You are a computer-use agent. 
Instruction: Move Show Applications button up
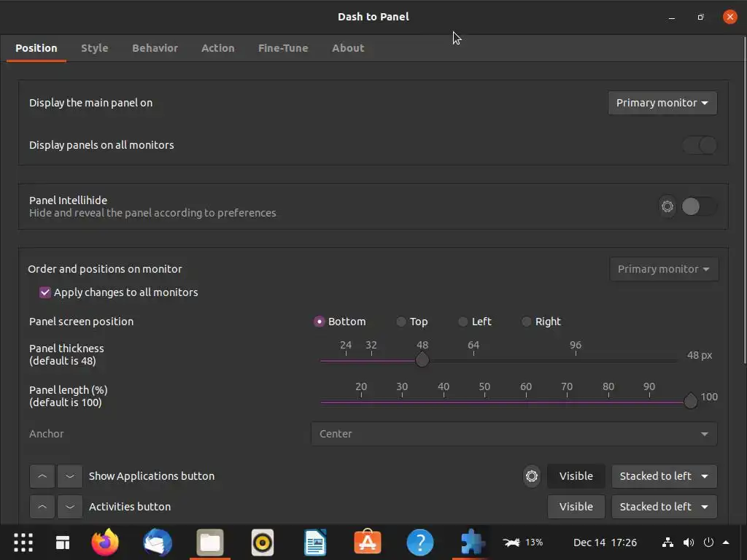pyautogui.click(x=42, y=476)
